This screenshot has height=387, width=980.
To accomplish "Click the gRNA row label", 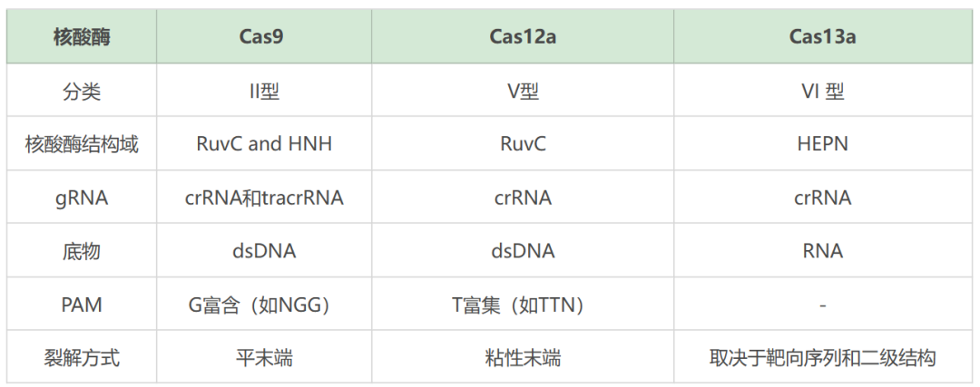I will click(82, 198).
